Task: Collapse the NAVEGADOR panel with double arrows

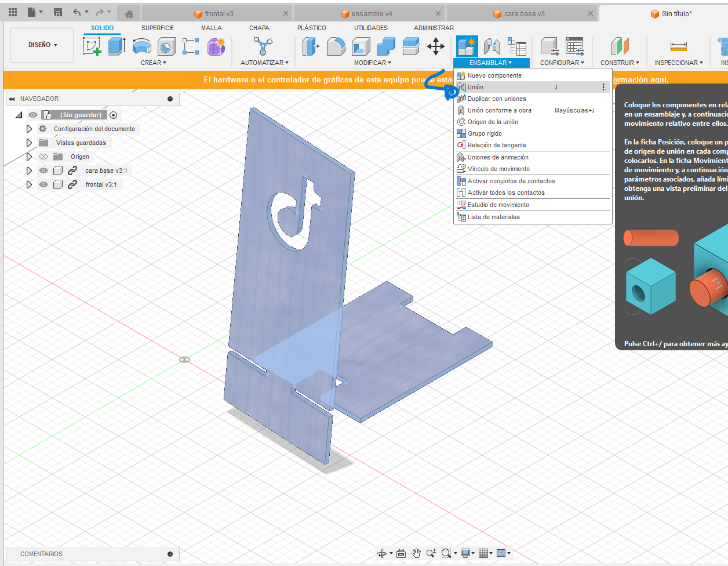Action: (x=12, y=99)
